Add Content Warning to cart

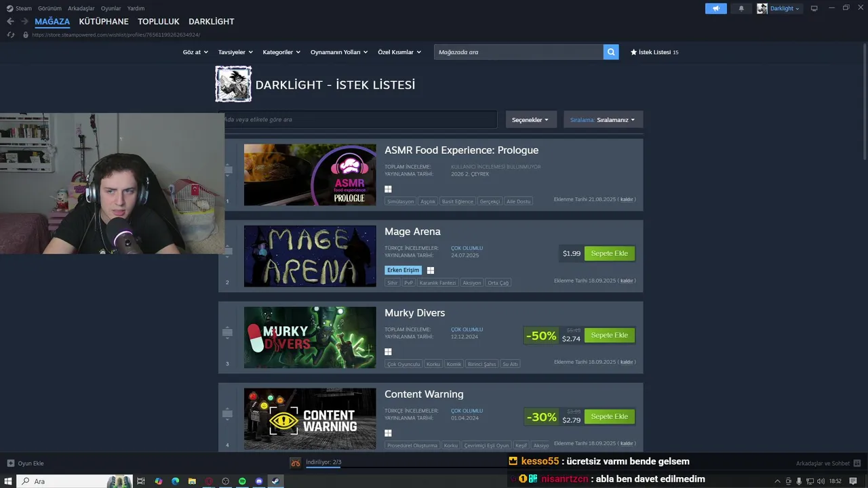tap(610, 416)
